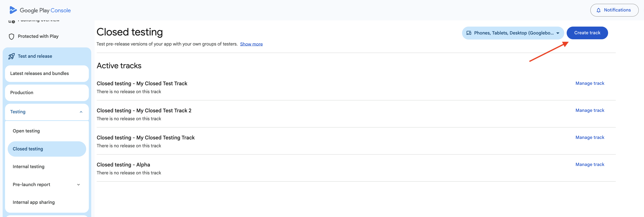Open Internal testing page
This screenshot has width=644, height=217.
tap(47, 167)
